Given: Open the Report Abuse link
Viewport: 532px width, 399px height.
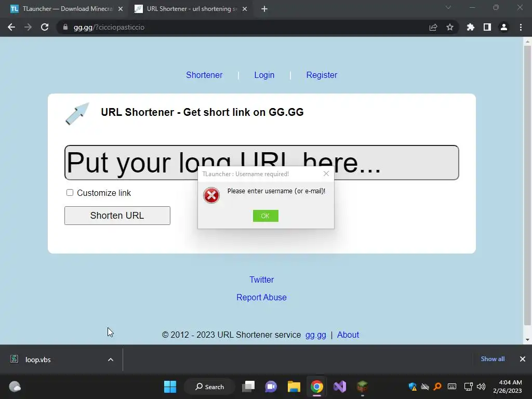Looking at the screenshot, I should pyautogui.click(x=262, y=297).
